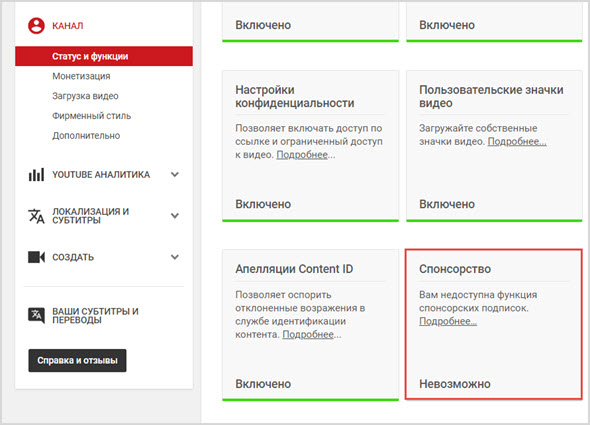Click the Localization translate icon

[36, 216]
